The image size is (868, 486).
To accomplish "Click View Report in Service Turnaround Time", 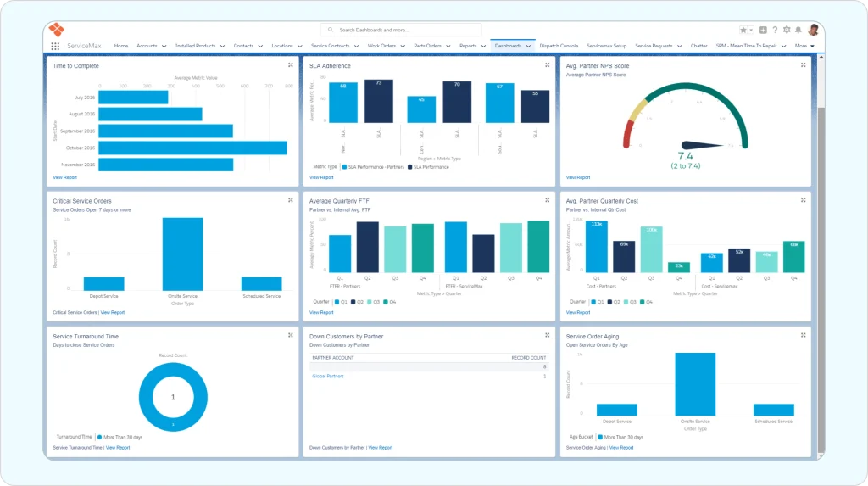I will tap(117, 448).
